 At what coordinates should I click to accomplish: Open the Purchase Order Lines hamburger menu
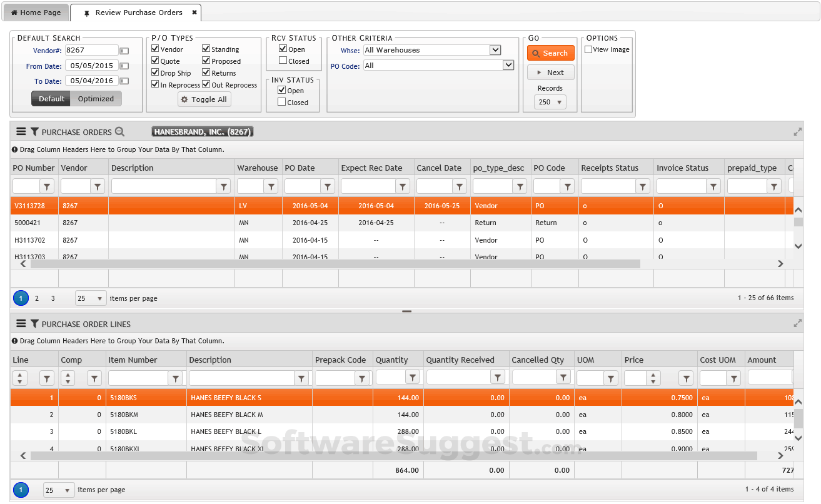tap(22, 323)
